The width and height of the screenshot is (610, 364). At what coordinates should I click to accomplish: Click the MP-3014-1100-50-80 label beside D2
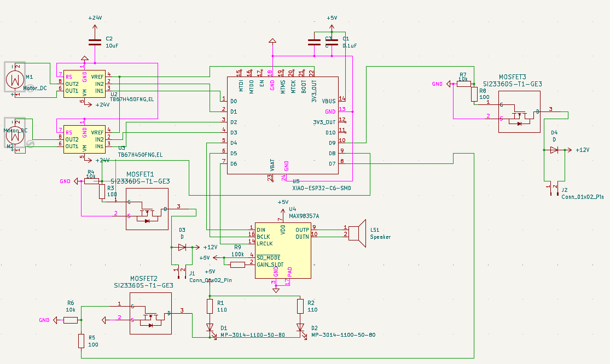point(344,335)
